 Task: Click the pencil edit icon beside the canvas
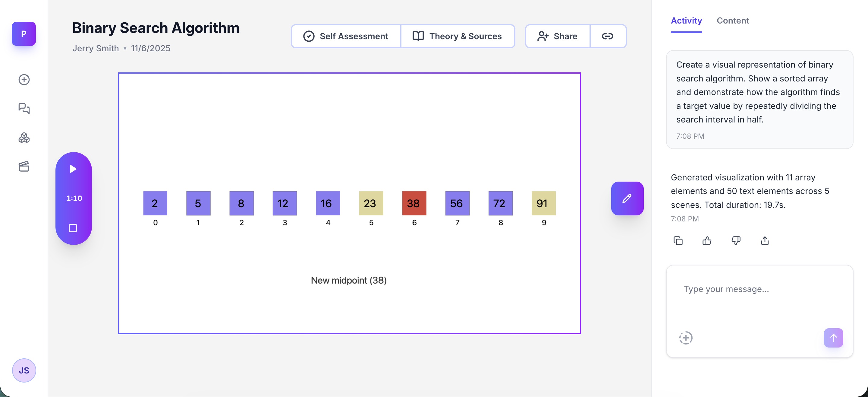[627, 198]
